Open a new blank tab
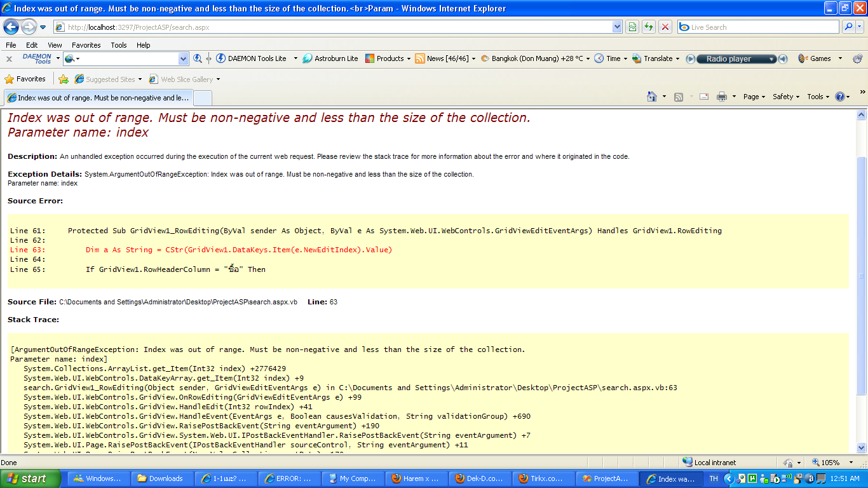The height and width of the screenshot is (488, 868). coord(202,98)
